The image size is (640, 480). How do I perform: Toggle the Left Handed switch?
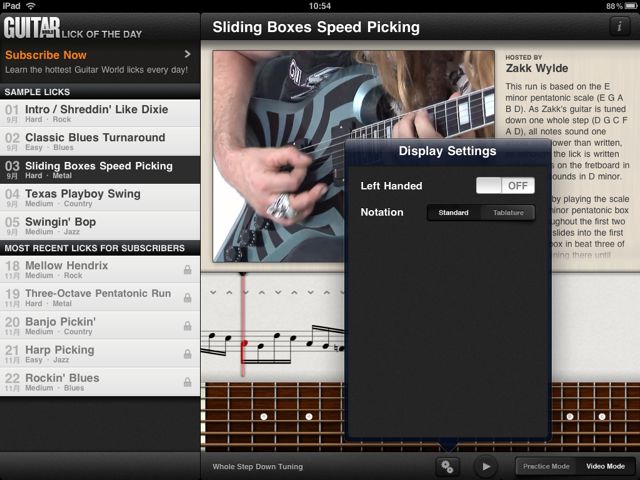(505, 186)
